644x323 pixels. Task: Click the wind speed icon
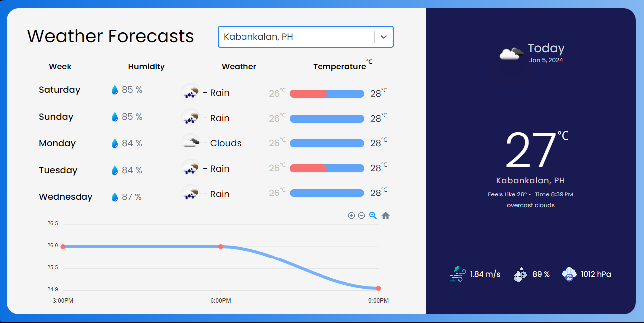point(458,274)
